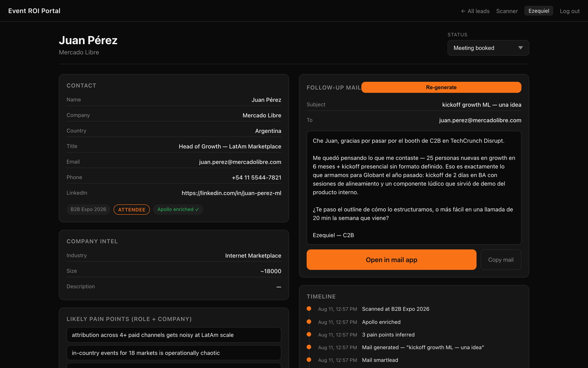Open the Scanner nav item
The width and height of the screenshot is (588, 368).
pyautogui.click(x=507, y=11)
